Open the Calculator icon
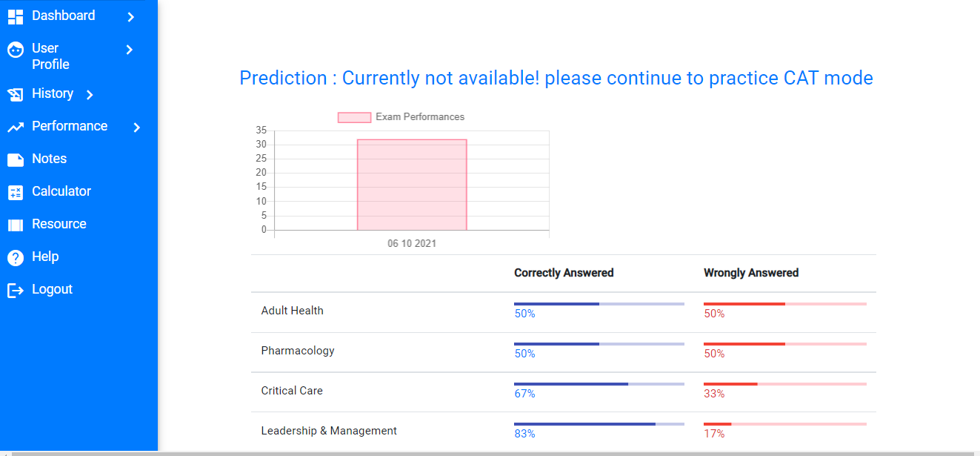This screenshot has height=456, width=980. [x=16, y=192]
